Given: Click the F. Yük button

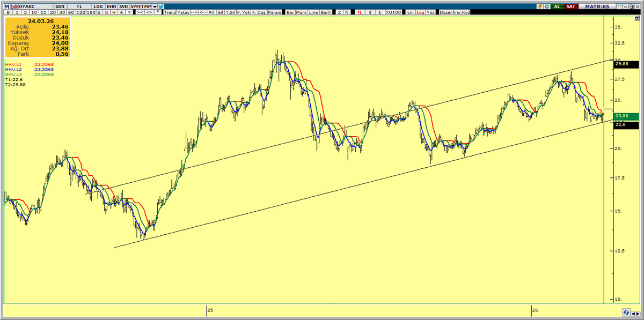Looking at the screenshot, I should (x=243, y=12).
